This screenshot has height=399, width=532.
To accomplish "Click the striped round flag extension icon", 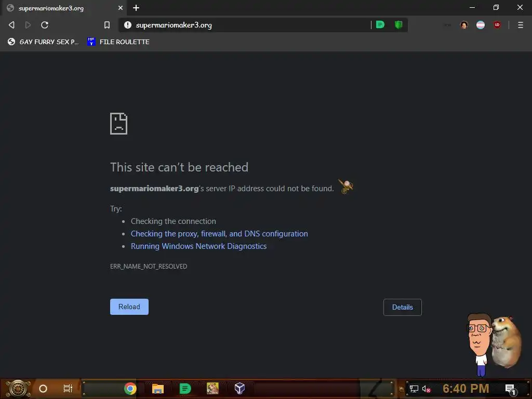I will coord(481,25).
